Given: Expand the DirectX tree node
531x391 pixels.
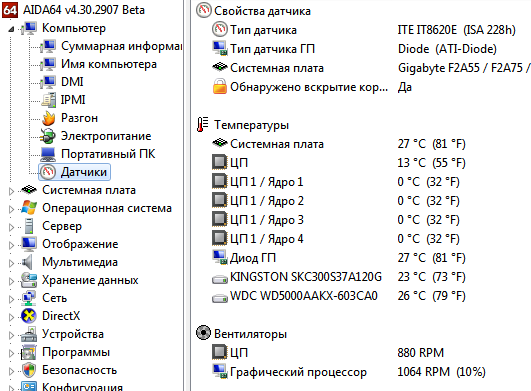Looking at the screenshot, I should 11,317.
